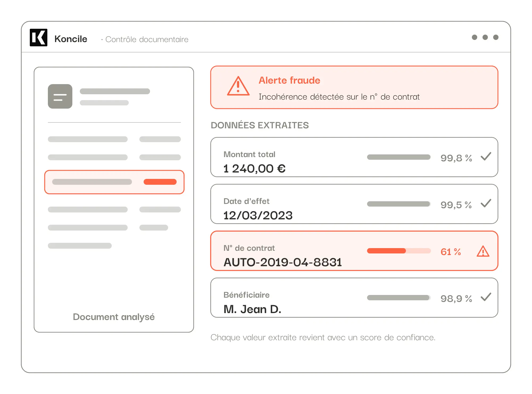
Task: Click the Bénéficiaire confidence bar
Action: [x=399, y=298]
